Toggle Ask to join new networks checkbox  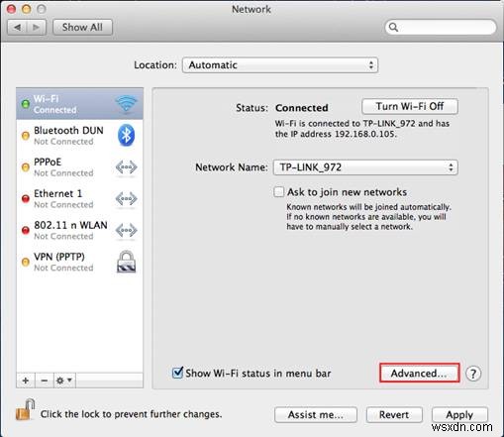(x=278, y=192)
